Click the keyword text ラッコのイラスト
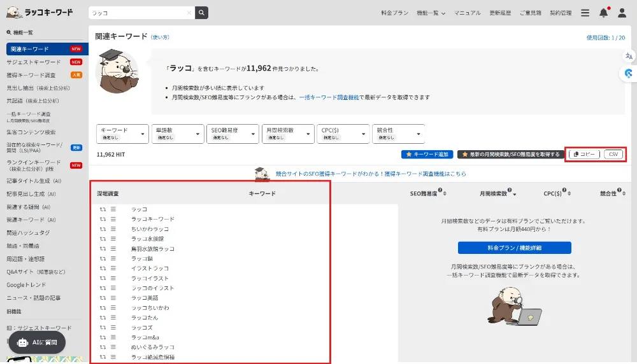637x364 pixels. coord(152,288)
